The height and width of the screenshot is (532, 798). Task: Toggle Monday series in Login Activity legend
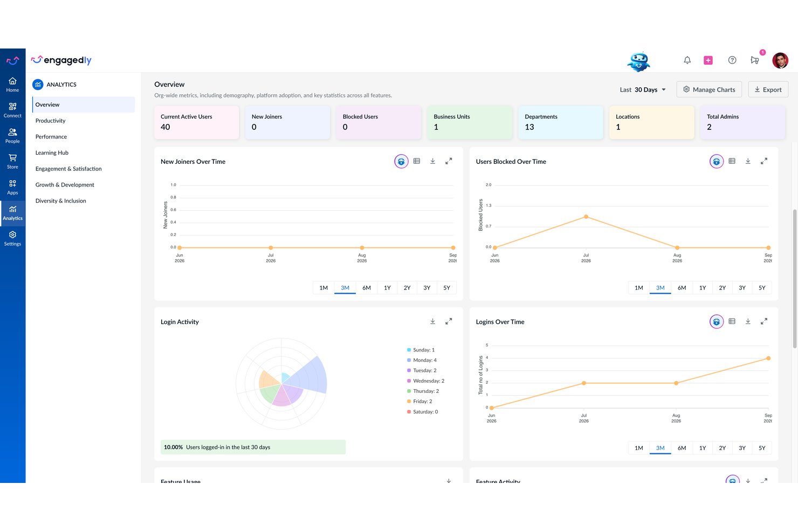pyautogui.click(x=422, y=360)
